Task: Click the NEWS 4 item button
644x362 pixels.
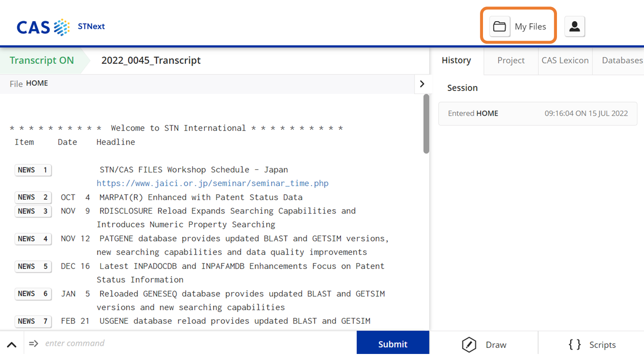Action: coord(33,239)
